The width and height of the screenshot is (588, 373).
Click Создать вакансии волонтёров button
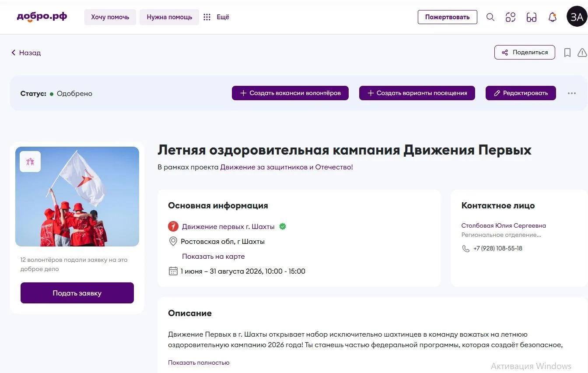[290, 93]
